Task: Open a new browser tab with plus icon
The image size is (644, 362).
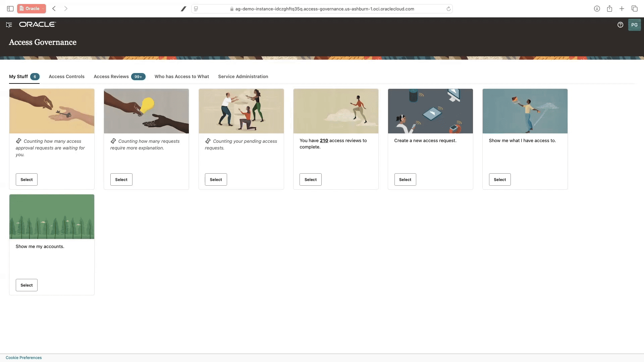Action: click(x=622, y=8)
